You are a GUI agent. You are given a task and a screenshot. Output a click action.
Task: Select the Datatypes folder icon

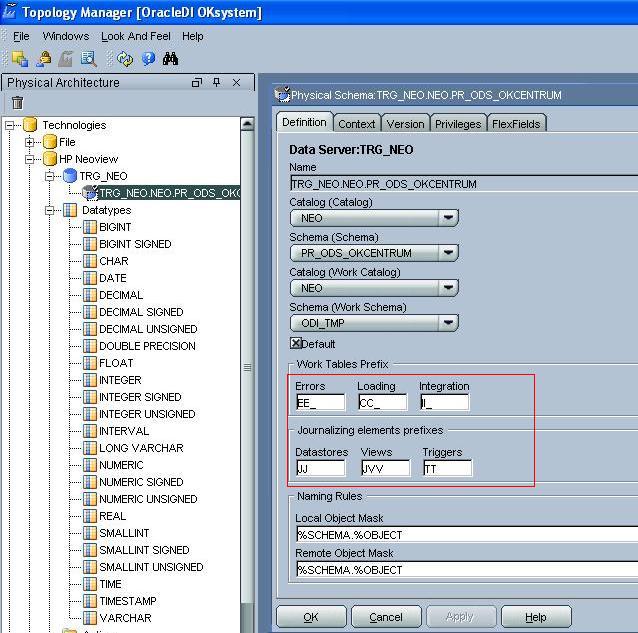(70, 210)
